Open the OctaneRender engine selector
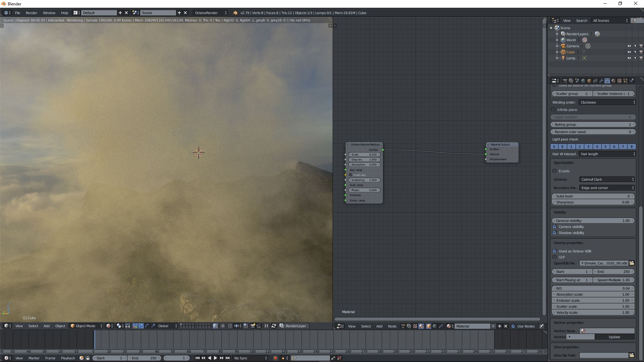The width and height of the screenshot is (644, 362). 210,13
